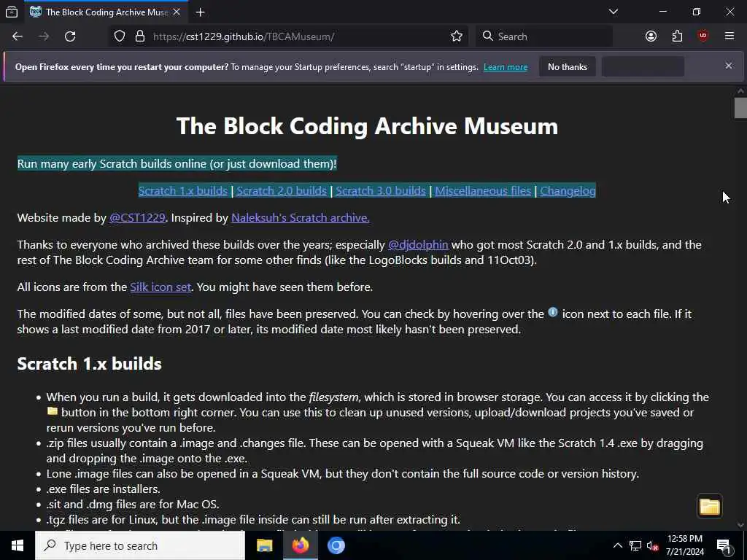Click the forward navigation arrow
The width and height of the screenshot is (747, 560).
(x=44, y=36)
